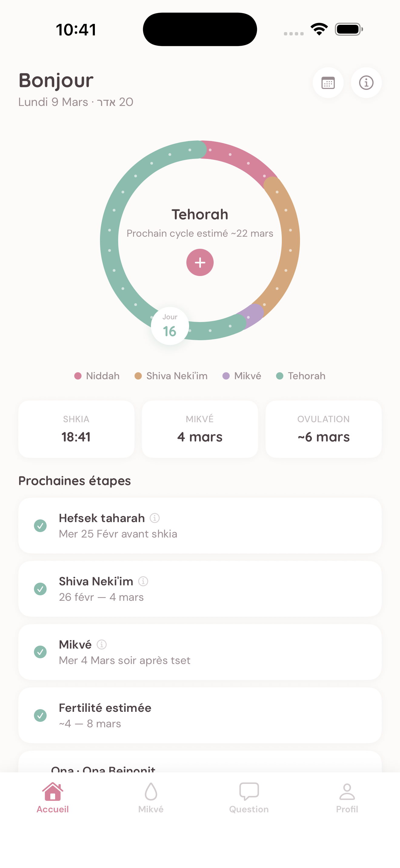
Task: Tap the Jour 16 marker on ring
Action: click(x=170, y=326)
